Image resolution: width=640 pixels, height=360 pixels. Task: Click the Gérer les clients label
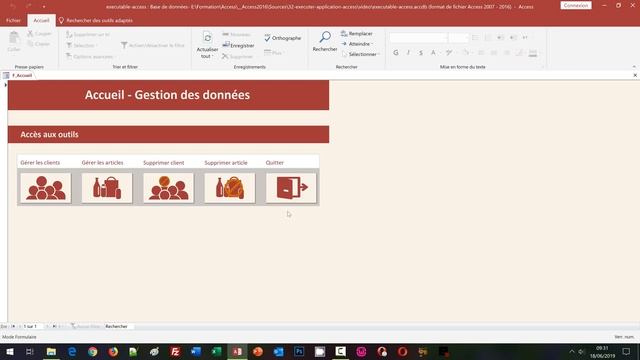pos(40,162)
